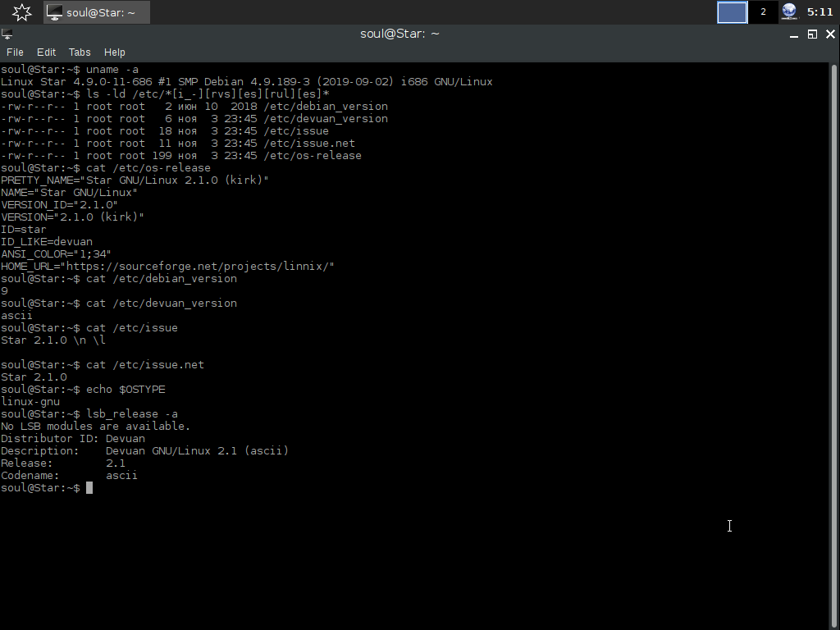This screenshot has height=630, width=840.
Task: Click the 'echo $OSTYPE' command
Action: point(126,390)
